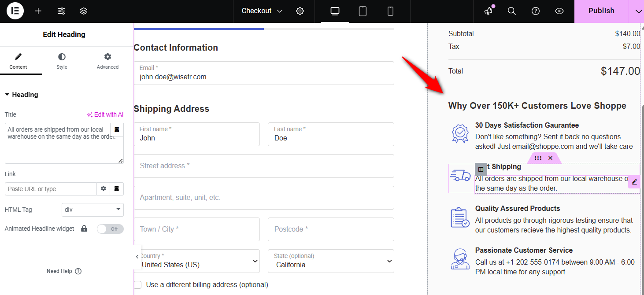This screenshot has height=295, width=644.
Task: Click dynamic tags icon beside Title textarea
Action: click(117, 129)
